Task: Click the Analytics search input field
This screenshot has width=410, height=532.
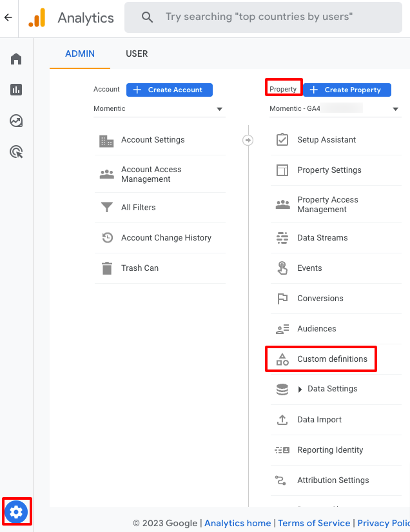Action: coord(263,17)
